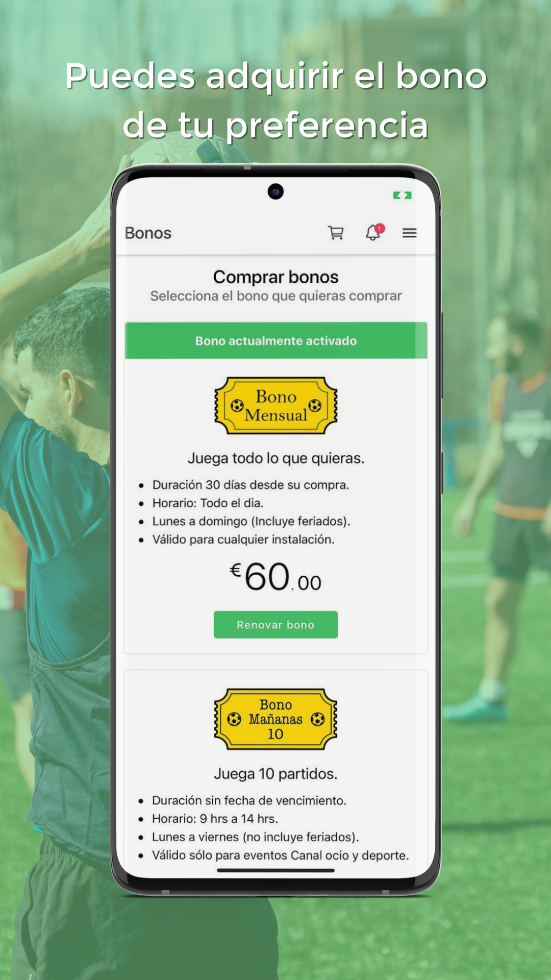Tap the Juega 10 partidos text

click(x=275, y=774)
